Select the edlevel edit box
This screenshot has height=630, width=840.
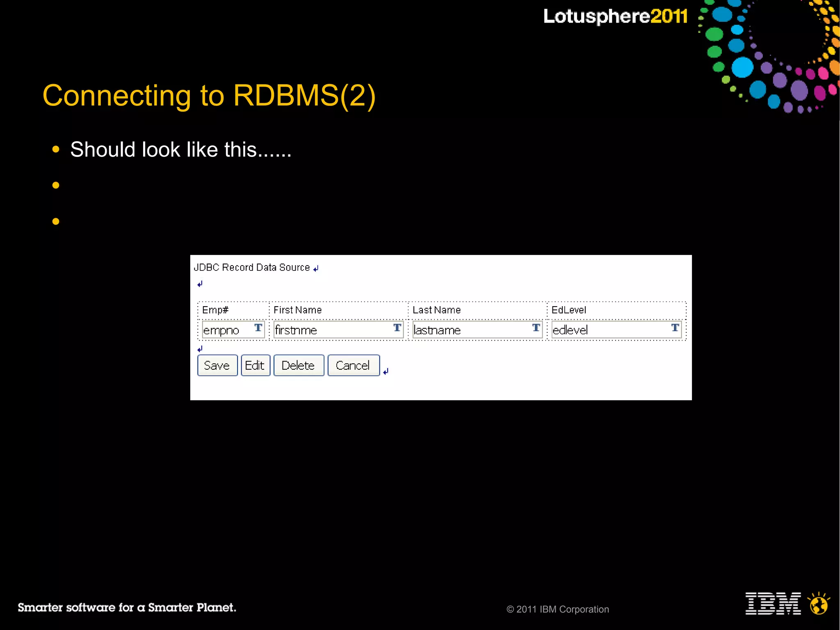click(616, 330)
